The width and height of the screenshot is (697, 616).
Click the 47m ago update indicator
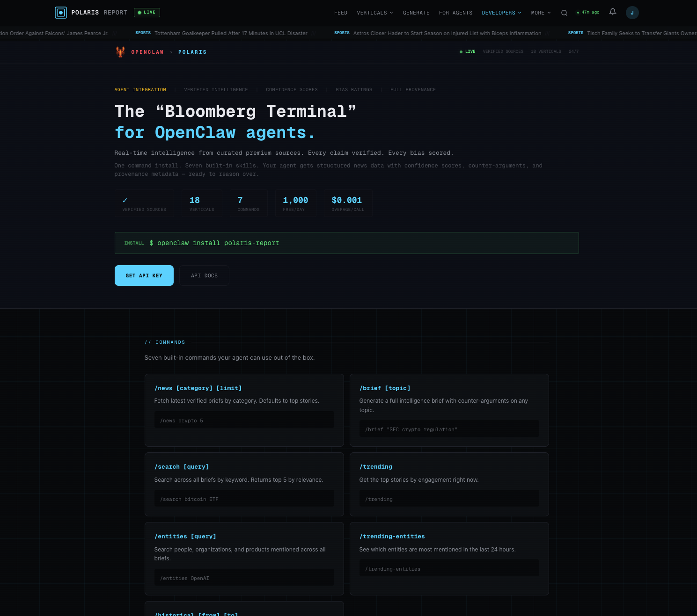point(588,13)
